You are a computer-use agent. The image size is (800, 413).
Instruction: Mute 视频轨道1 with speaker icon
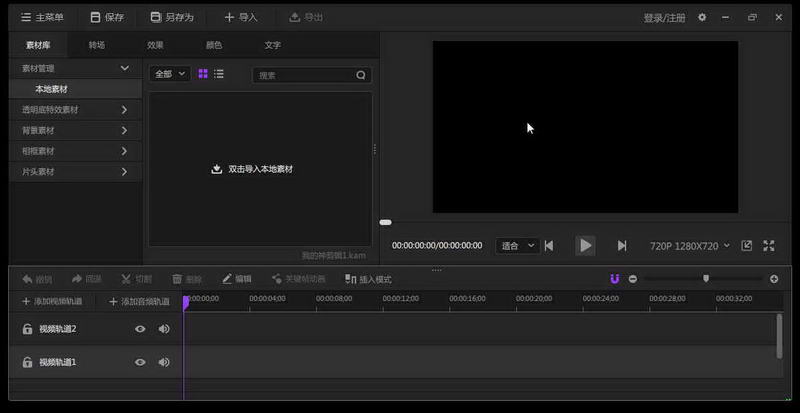pyautogui.click(x=163, y=362)
